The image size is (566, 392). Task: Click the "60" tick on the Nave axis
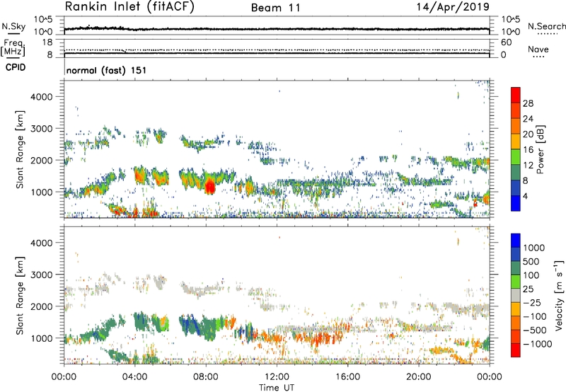(506, 42)
